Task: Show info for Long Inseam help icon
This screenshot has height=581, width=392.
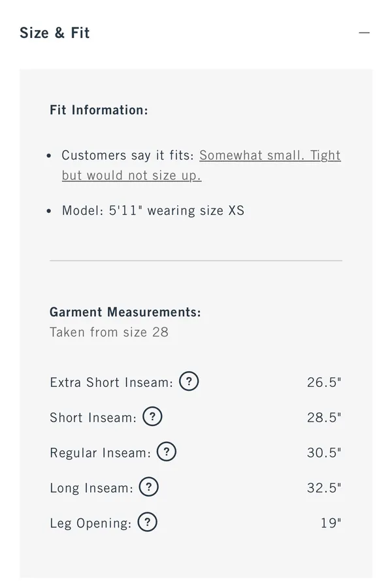Action: (x=148, y=487)
